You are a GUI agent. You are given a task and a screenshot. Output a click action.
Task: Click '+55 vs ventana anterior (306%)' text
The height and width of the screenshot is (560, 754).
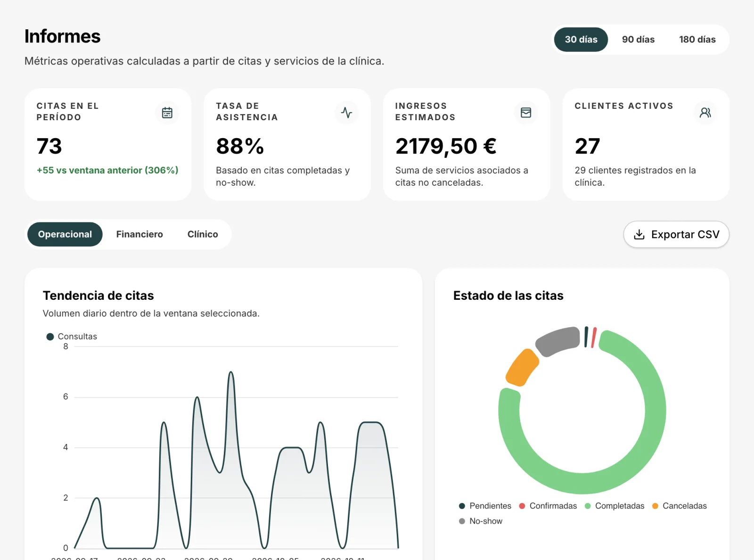(x=107, y=170)
